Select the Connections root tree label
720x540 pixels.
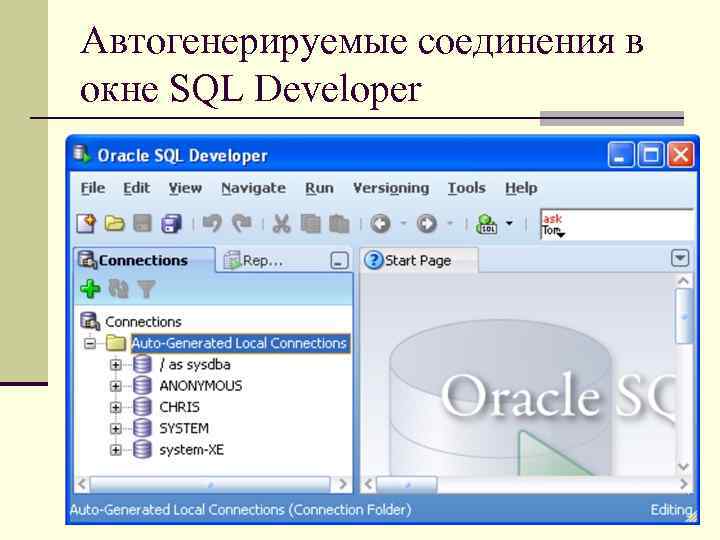point(143,321)
